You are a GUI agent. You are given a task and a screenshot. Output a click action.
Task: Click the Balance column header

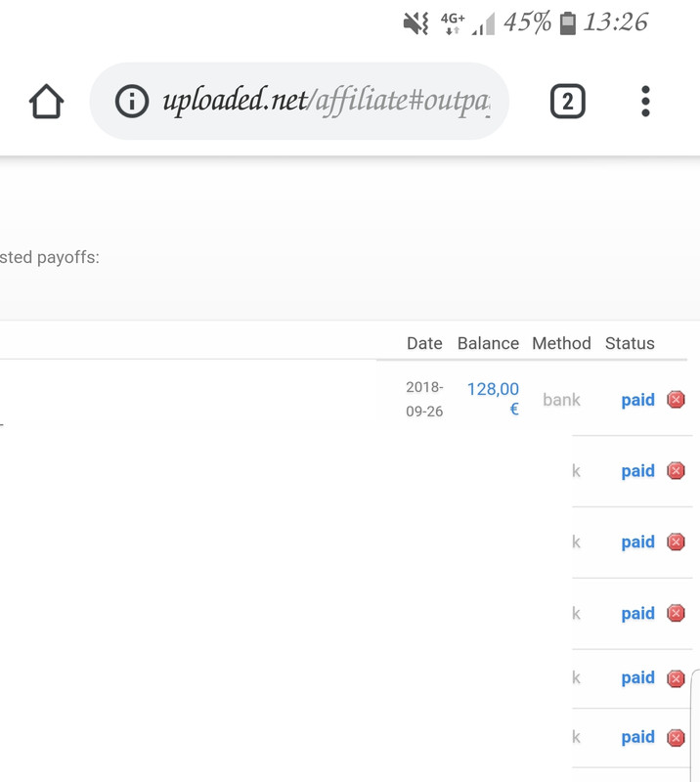(x=488, y=343)
